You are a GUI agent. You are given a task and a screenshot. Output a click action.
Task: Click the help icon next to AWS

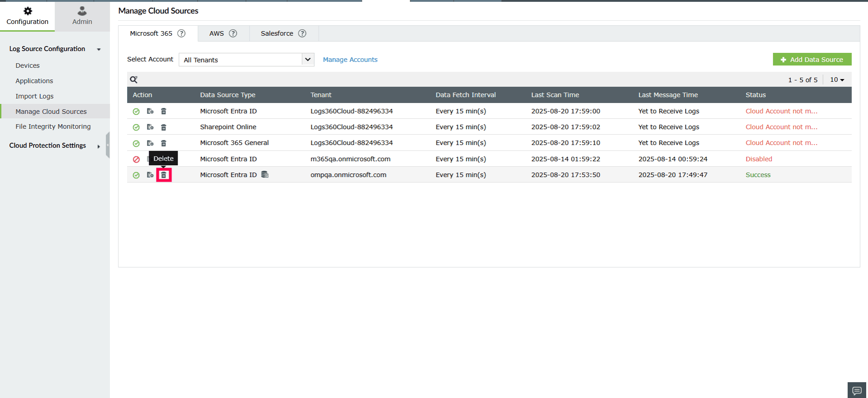tap(233, 33)
